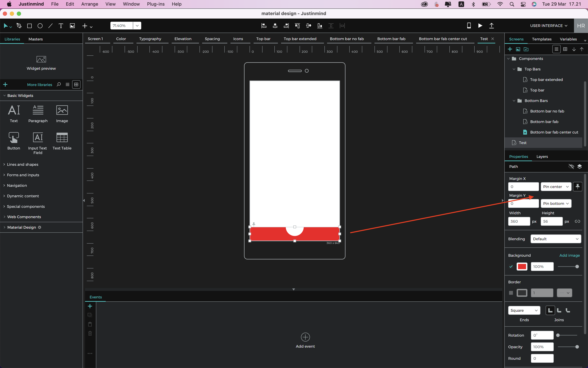The height and width of the screenshot is (368, 588).
Task: Open Material Design library settings gear
Action: click(40, 227)
